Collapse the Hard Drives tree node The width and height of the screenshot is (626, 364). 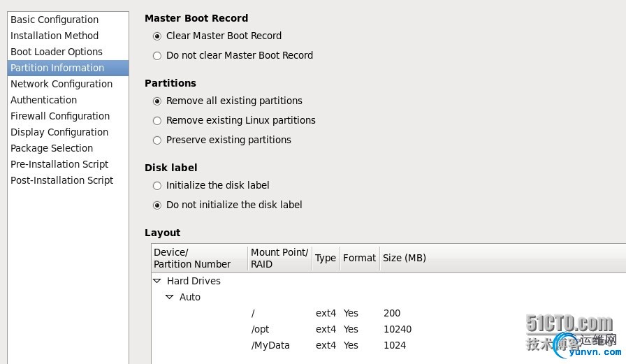[x=157, y=281]
